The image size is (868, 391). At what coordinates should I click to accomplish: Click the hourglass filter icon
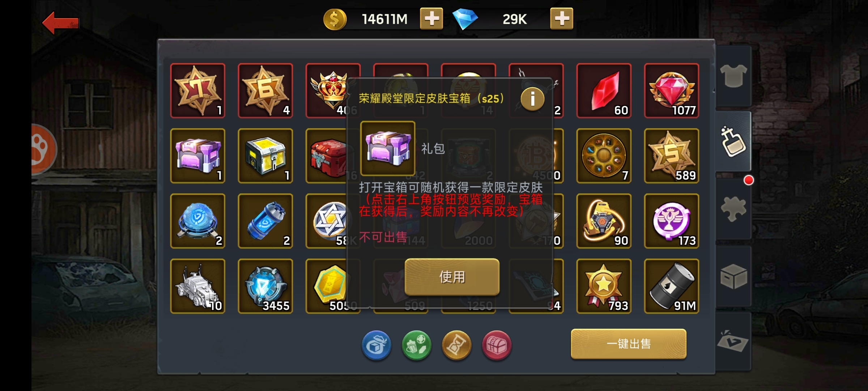[x=457, y=345]
